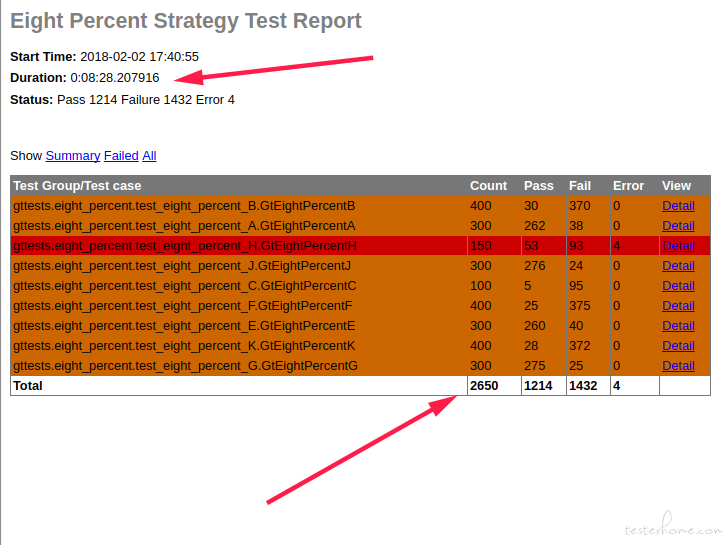Click the Error column header

pos(628,186)
